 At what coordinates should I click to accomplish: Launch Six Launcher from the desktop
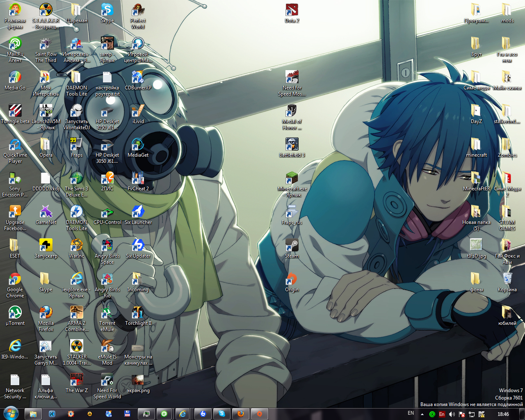138,215
